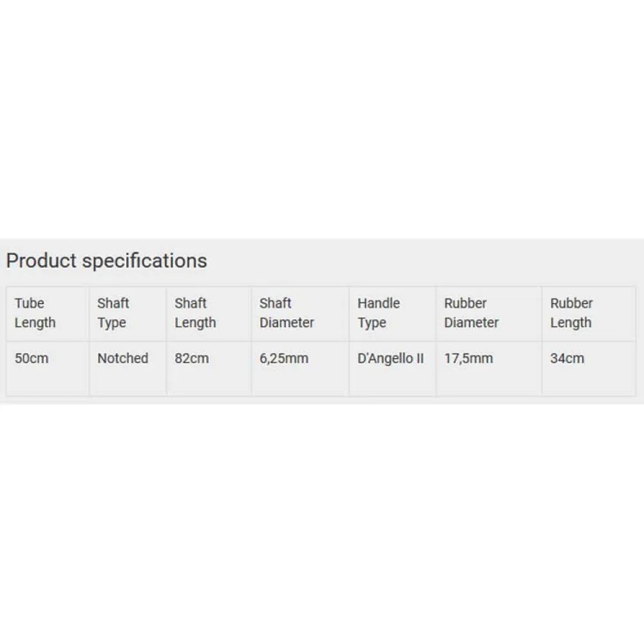Select the 'Shaft Length' column header
Screen dimensions: 644x644
194,313
